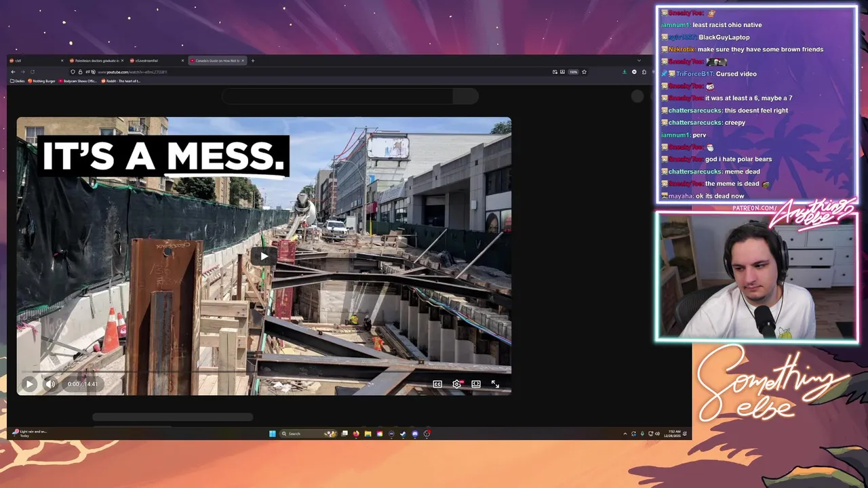Mute the video using the speaker icon

[x=50, y=384]
